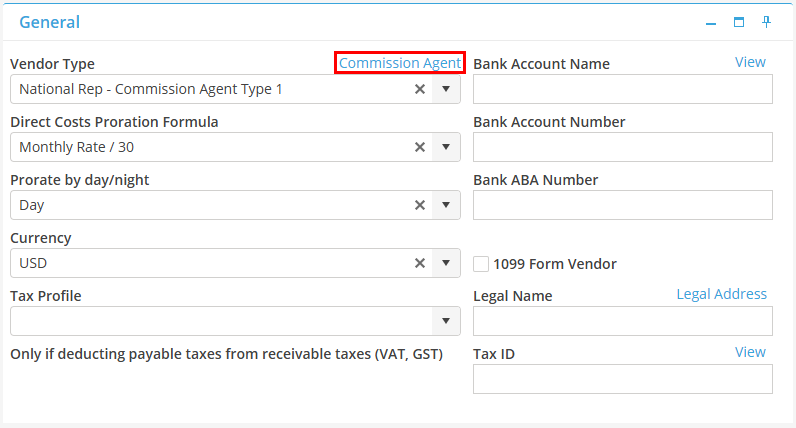Clear the Direct Costs Proration Formula value
Screen dimensions: 796x428
420,147
